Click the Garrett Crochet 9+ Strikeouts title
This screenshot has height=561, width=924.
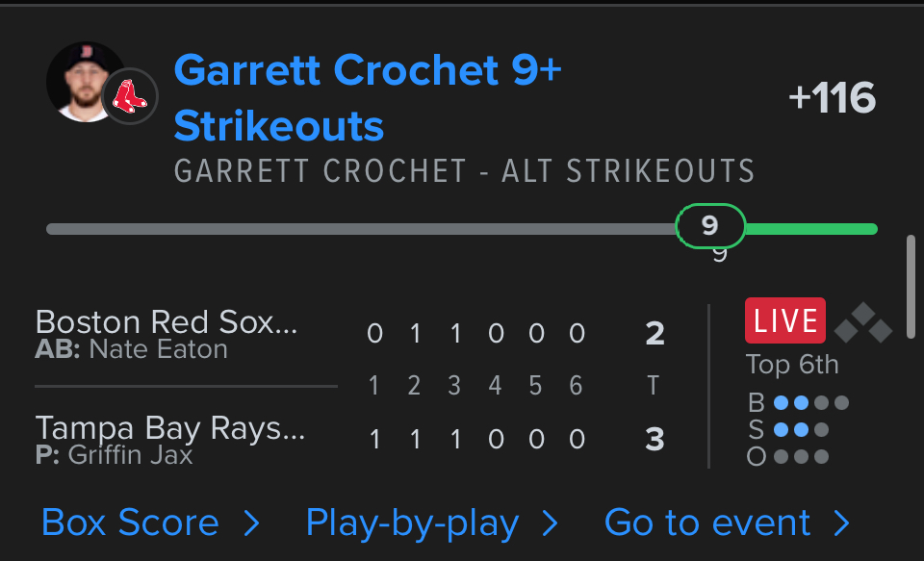click(x=368, y=97)
